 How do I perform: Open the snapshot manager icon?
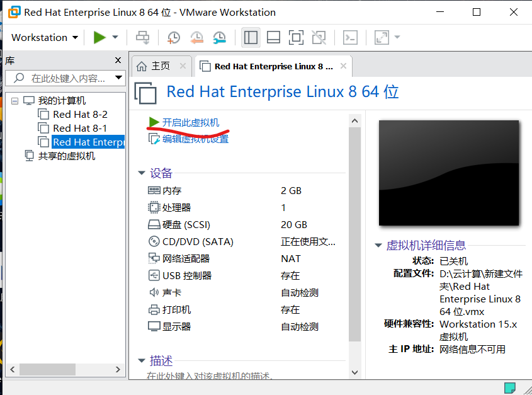(x=220, y=37)
